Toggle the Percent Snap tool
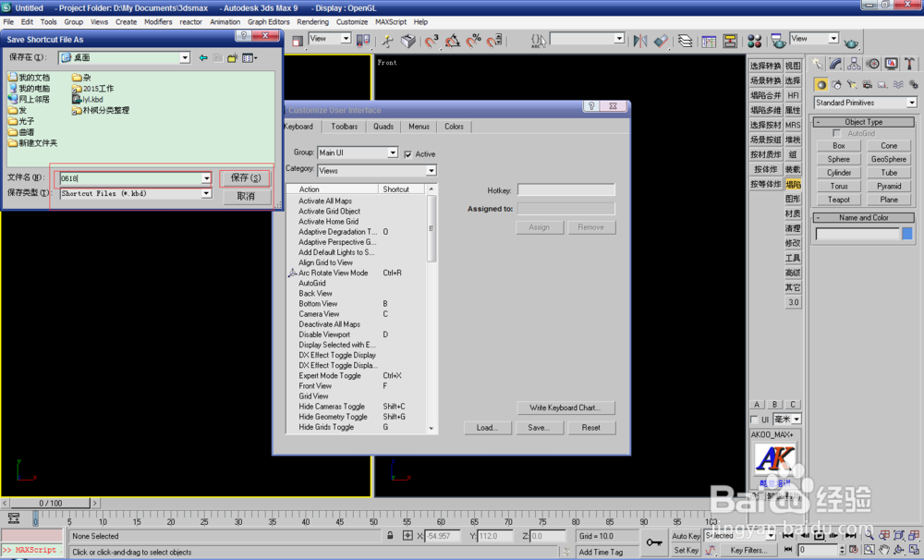 (x=473, y=41)
